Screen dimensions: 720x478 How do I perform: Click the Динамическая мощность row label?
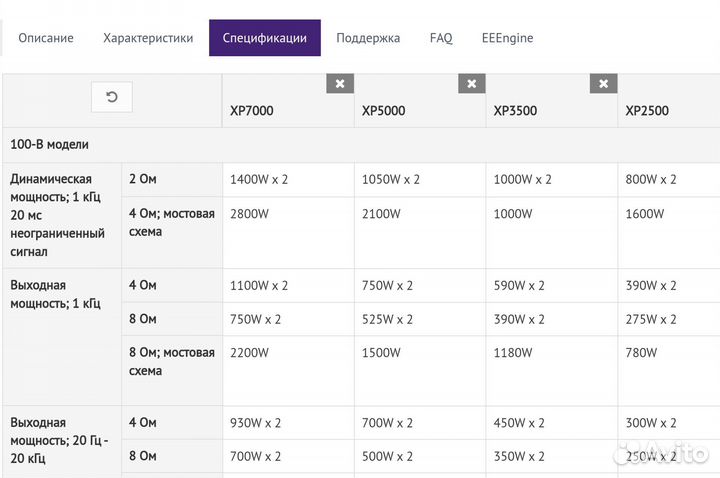point(58,215)
